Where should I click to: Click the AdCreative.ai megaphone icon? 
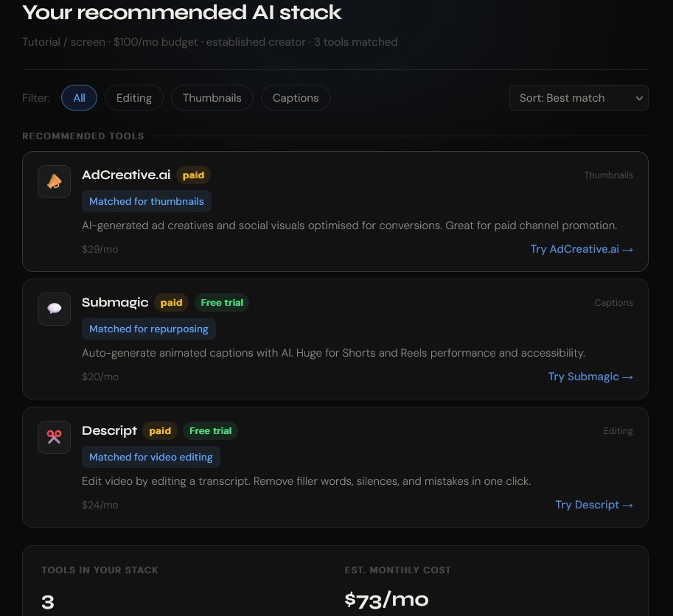[54, 181]
